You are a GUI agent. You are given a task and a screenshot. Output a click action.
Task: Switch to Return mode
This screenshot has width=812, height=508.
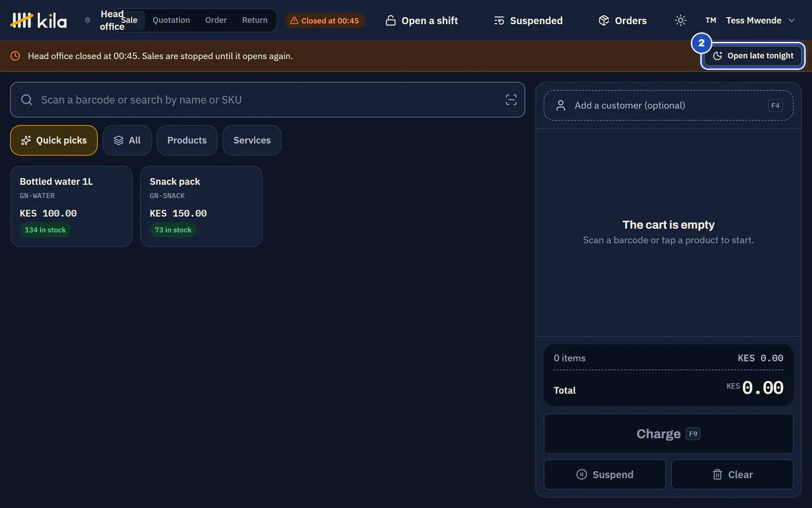click(255, 20)
